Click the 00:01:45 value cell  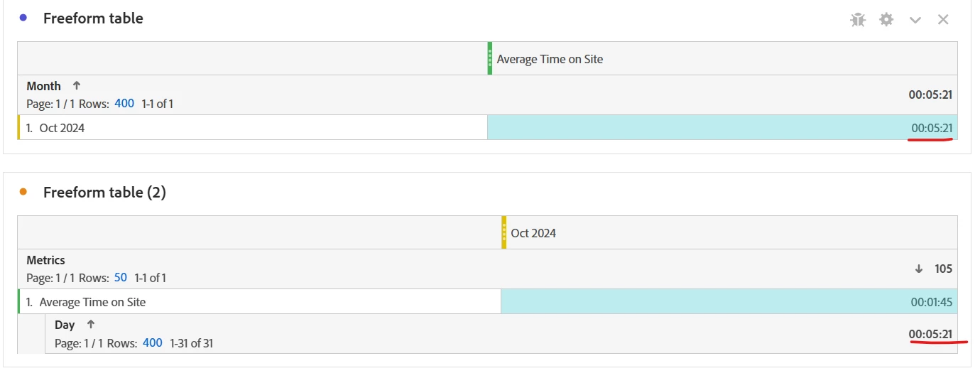[x=931, y=302]
